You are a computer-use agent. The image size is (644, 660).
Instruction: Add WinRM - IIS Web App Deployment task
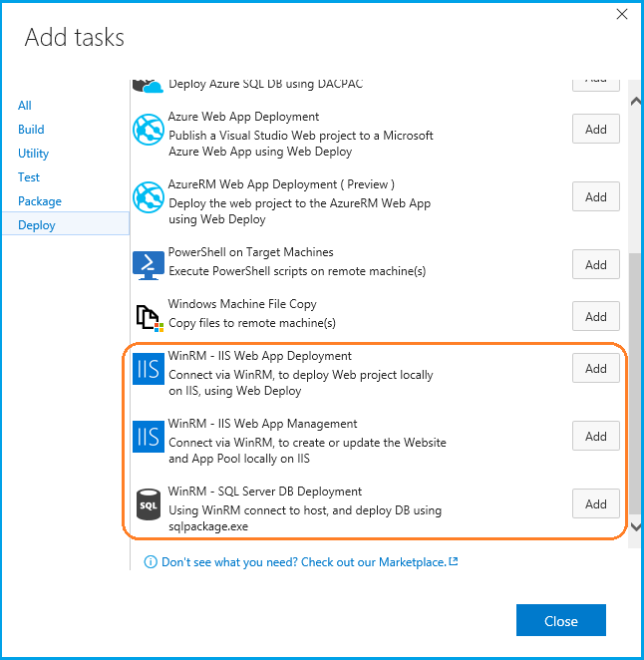(x=595, y=368)
